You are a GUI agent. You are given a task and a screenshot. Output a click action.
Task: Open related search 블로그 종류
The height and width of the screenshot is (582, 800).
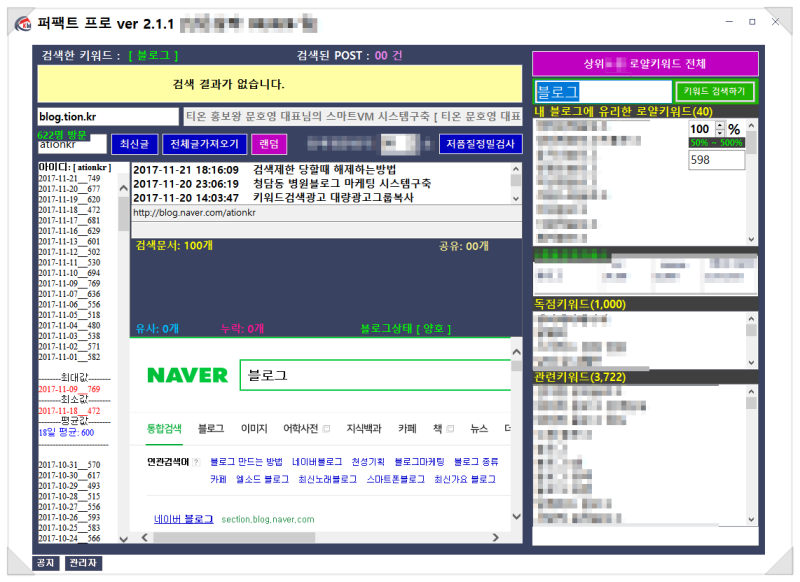tap(476, 462)
